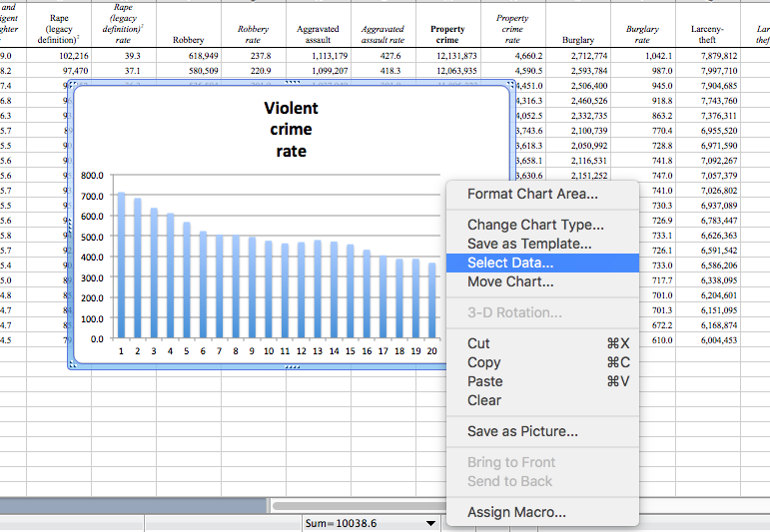
Task: Copy the chart via context menu
Action: (x=483, y=362)
